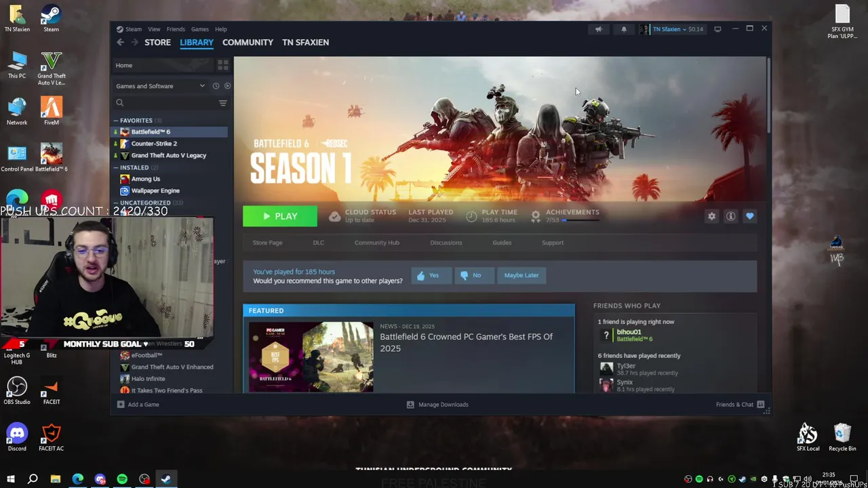This screenshot has width=868, height=488.
Task: Click the Add a Game button
Action: coord(138,405)
